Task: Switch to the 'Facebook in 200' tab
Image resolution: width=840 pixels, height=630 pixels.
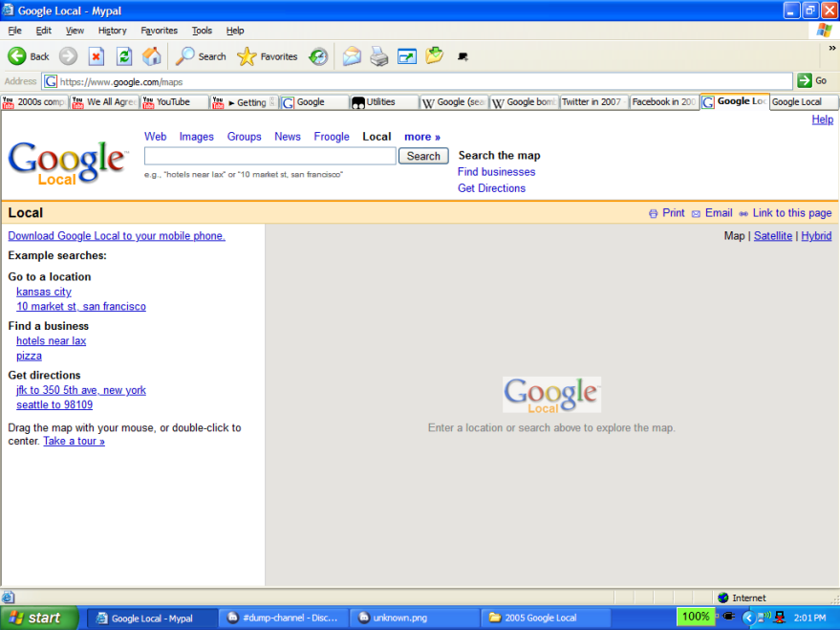Action: click(664, 101)
